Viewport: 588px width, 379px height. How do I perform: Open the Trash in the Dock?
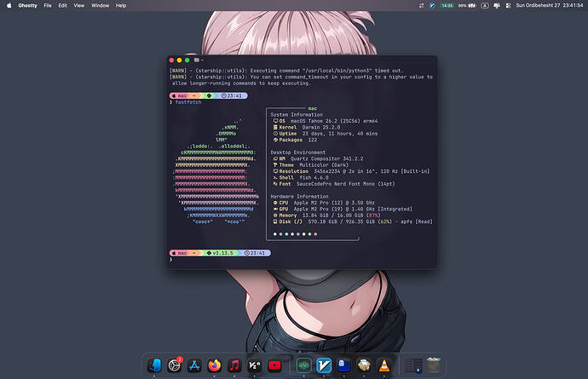pyautogui.click(x=433, y=365)
